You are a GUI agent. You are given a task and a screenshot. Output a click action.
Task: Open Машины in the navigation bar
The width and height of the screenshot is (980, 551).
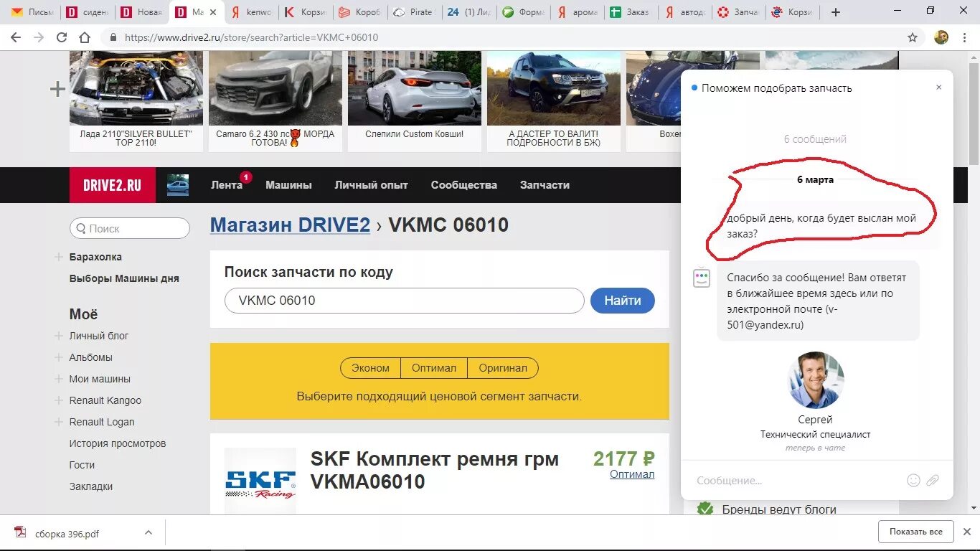point(288,185)
